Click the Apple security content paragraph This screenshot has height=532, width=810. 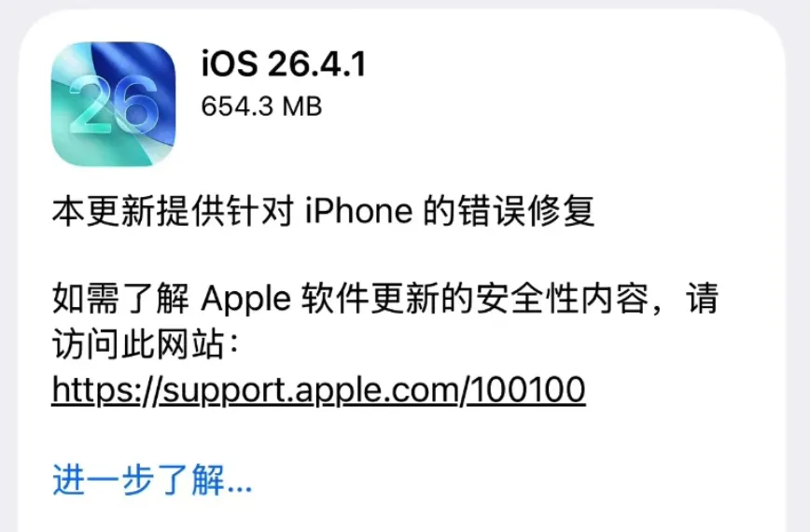(385, 321)
